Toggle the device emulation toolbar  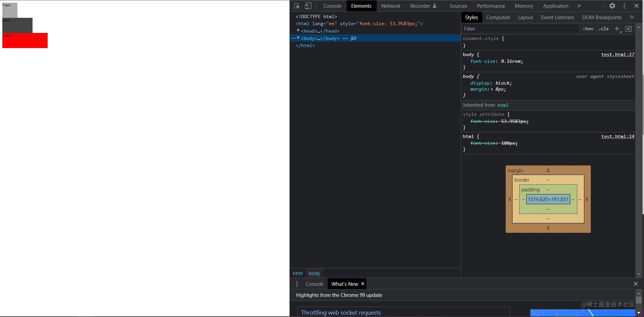pyautogui.click(x=308, y=6)
